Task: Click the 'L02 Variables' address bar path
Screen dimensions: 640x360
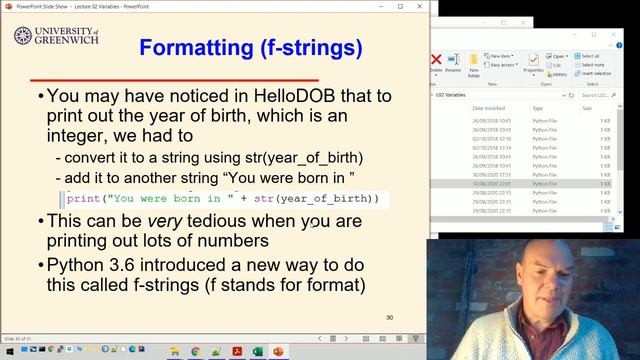Action: click(x=451, y=95)
